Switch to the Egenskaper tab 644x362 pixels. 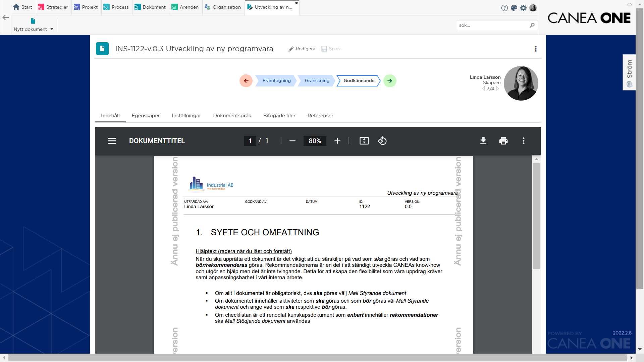click(146, 116)
